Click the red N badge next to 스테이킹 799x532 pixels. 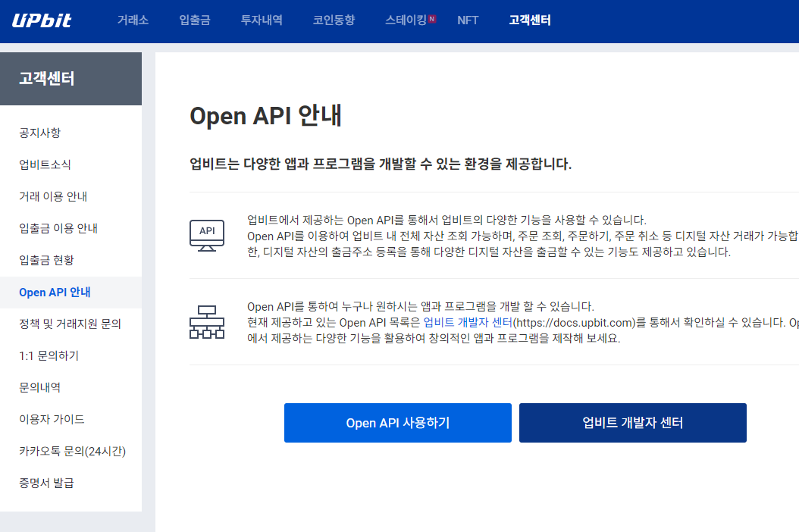434,17
